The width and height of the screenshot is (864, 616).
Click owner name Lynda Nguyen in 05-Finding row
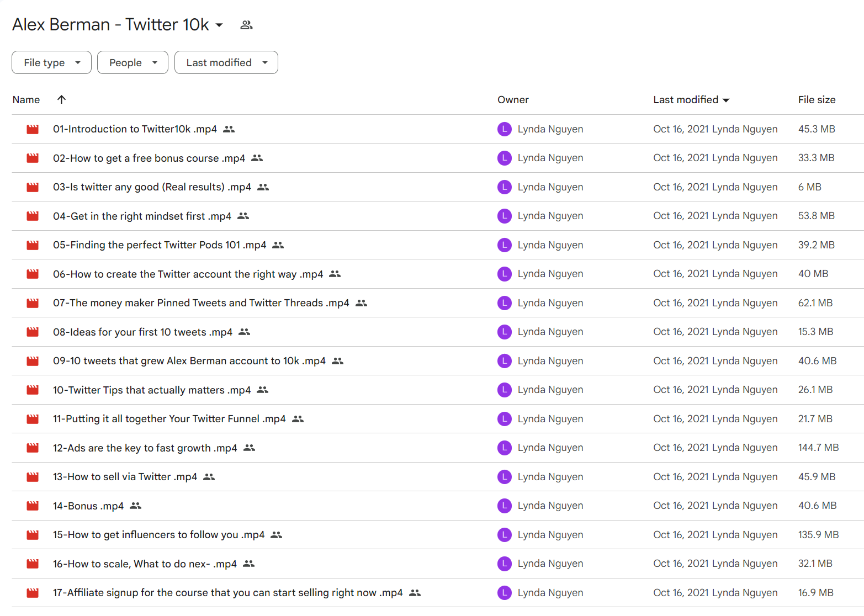[550, 245]
